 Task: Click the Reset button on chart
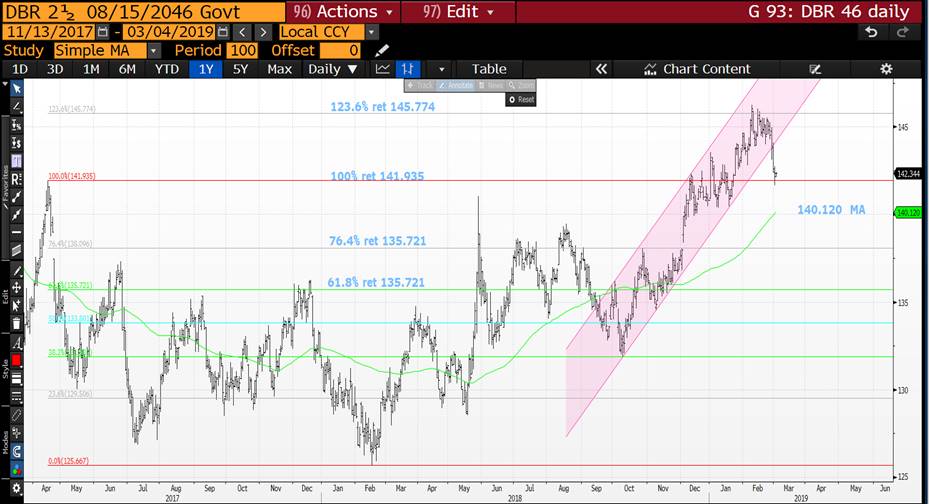[x=521, y=99]
